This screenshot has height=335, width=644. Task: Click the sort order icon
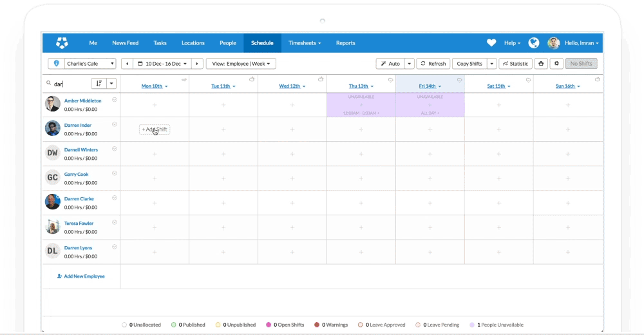point(99,84)
